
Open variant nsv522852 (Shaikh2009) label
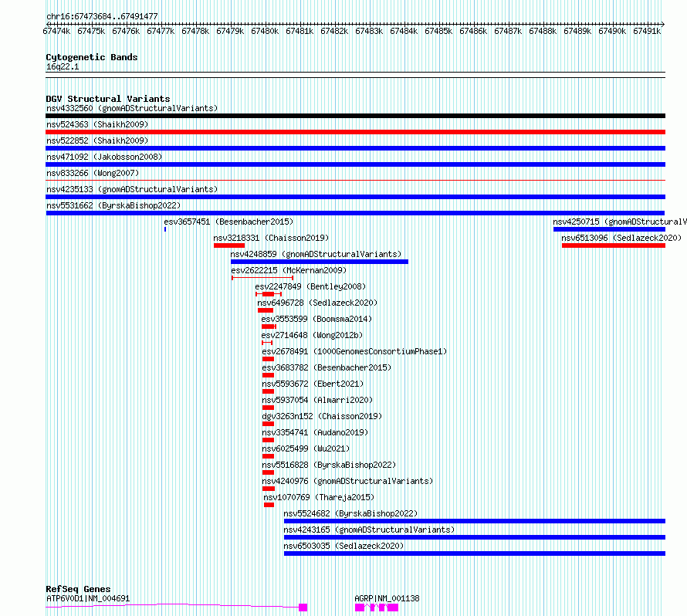coord(97,140)
